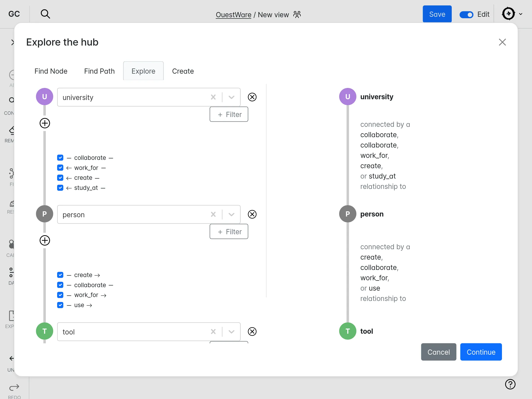Uncheck the first collaborate relationship under university
The width and height of the screenshot is (532, 399).
60,158
